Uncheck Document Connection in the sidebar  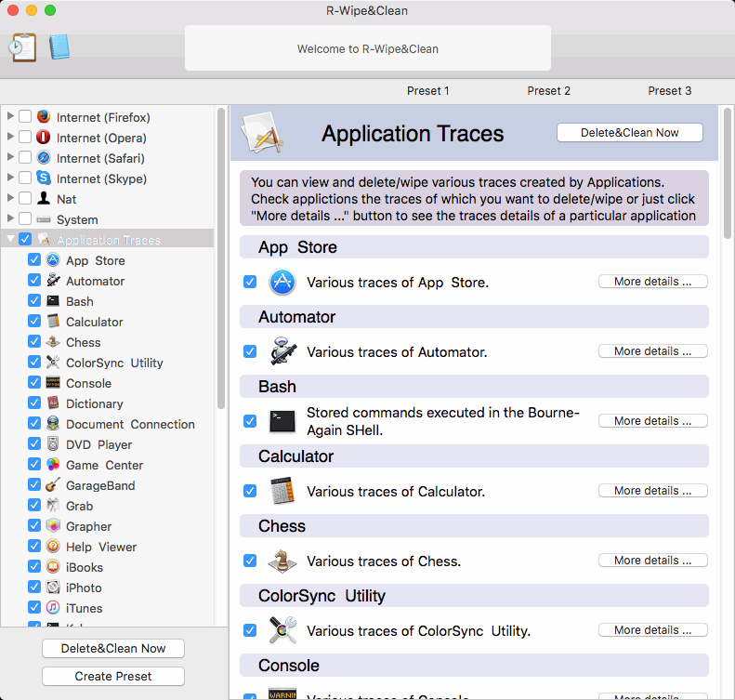pos(34,423)
